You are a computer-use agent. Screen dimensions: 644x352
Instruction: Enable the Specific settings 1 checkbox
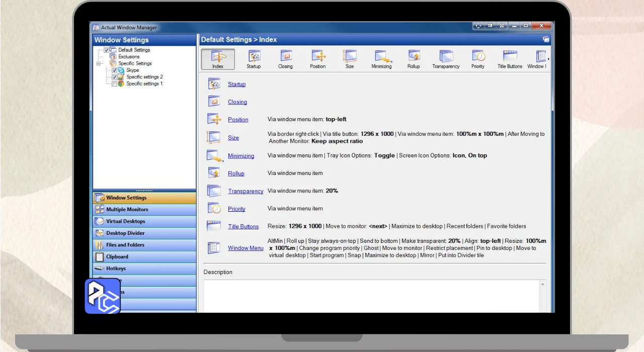pyautogui.click(x=115, y=84)
